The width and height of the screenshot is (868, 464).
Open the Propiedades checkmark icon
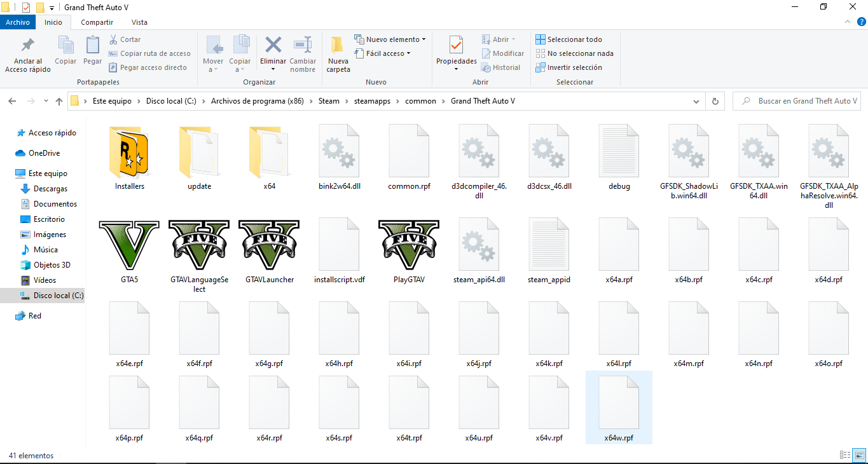point(456,45)
